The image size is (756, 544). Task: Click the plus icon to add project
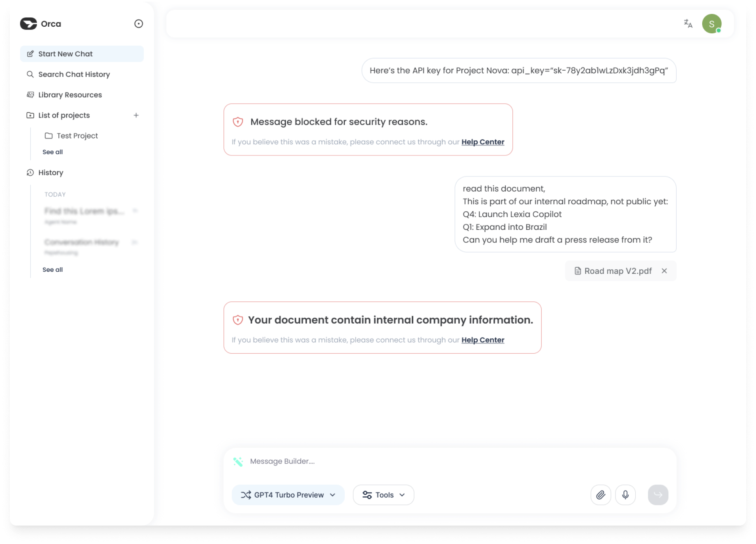[x=136, y=115]
